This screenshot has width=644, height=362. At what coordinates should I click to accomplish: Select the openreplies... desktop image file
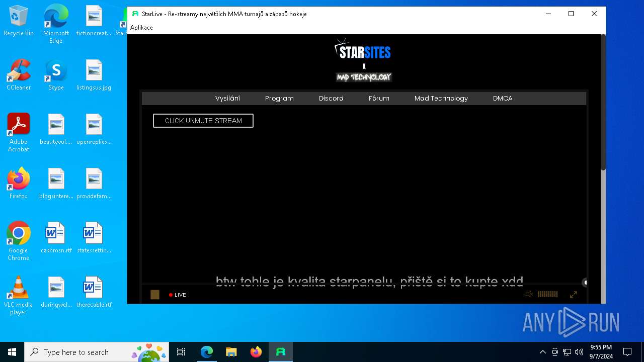(94, 130)
